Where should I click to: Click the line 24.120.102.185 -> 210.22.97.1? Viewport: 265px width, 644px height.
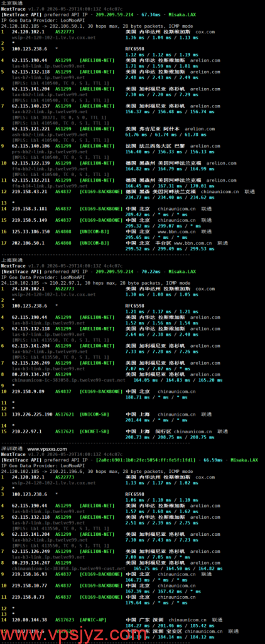97,283
